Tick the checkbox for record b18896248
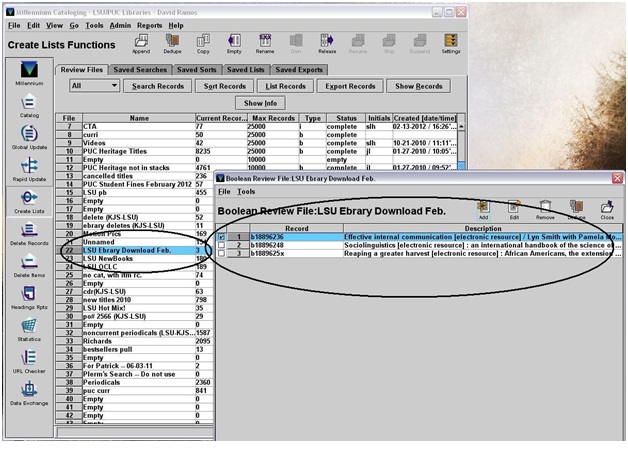The width and height of the screenshot is (628, 465). [x=222, y=245]
